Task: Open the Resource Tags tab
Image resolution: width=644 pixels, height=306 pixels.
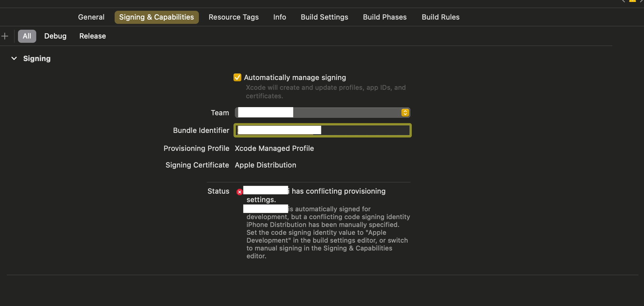Action: (x=233, y=17)
